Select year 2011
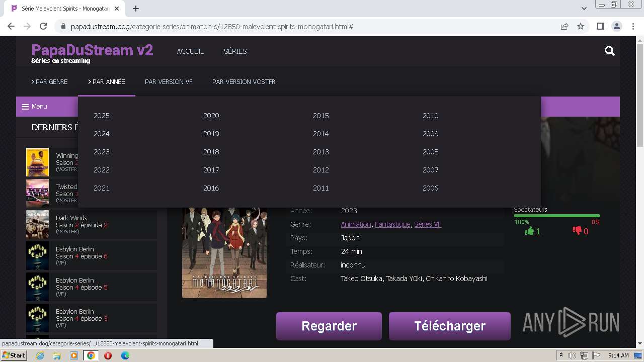The width and height of the screenshot is (644, 362). pos(320,188)
